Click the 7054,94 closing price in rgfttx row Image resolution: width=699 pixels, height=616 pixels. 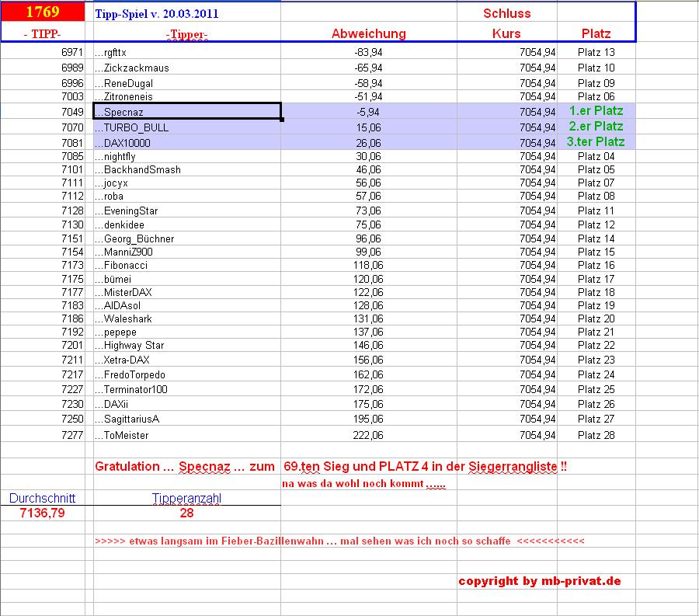point(537,52)
